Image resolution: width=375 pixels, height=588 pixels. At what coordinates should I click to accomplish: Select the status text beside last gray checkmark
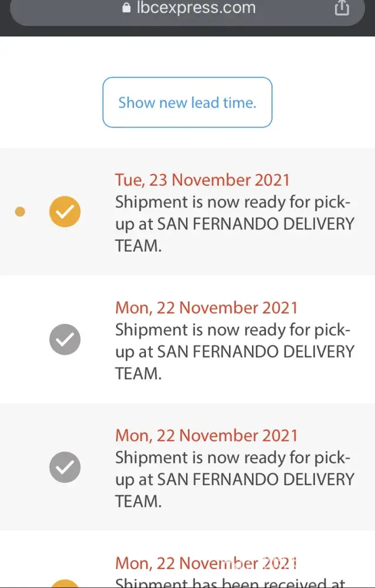(234, 480)
